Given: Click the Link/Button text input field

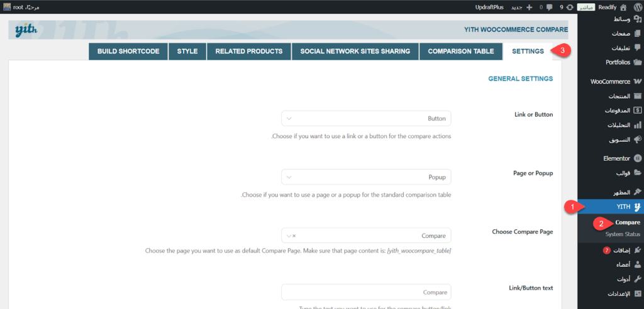Looking at the screenshot, I should (366, 292).
